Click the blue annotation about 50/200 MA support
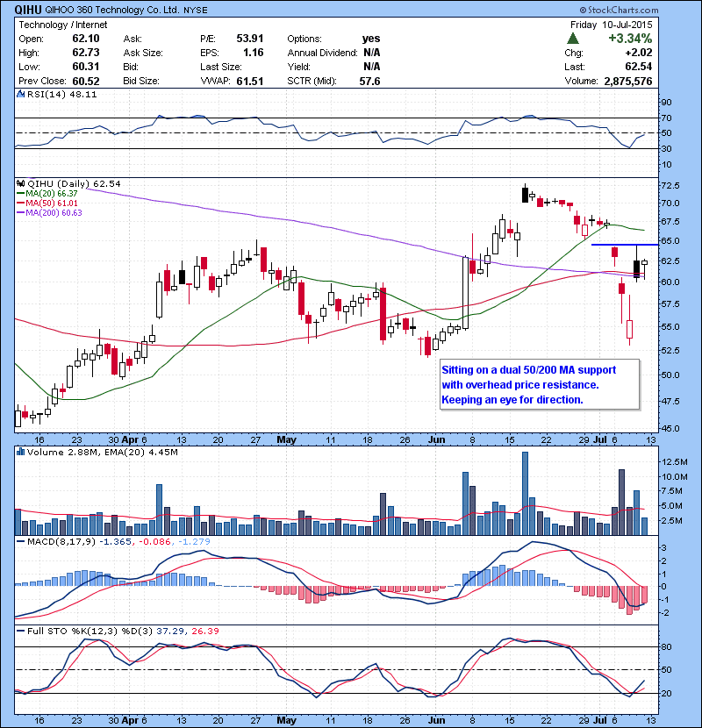Image resolution: width=702 pixels, height=728 pixels. (x=540, y=384)
